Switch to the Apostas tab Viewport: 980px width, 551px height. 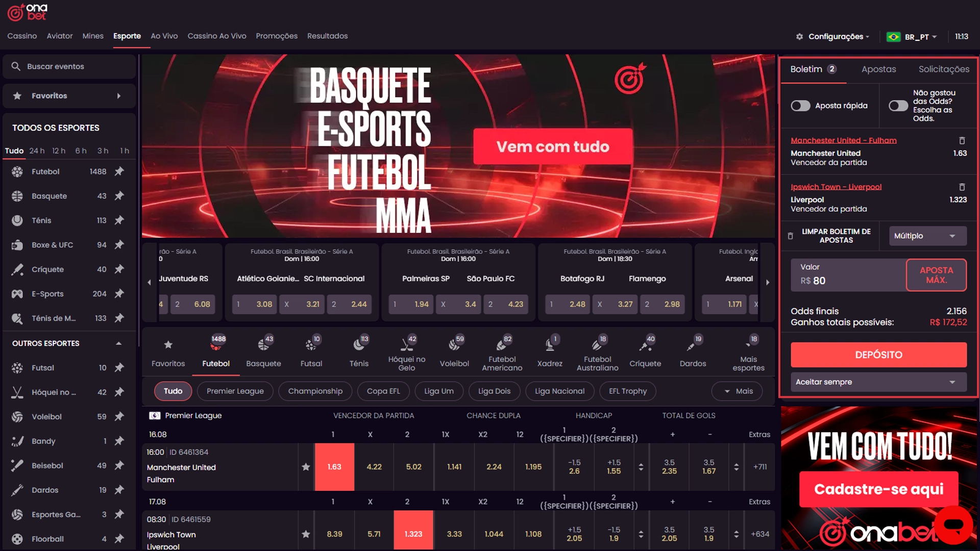point(878,69)
